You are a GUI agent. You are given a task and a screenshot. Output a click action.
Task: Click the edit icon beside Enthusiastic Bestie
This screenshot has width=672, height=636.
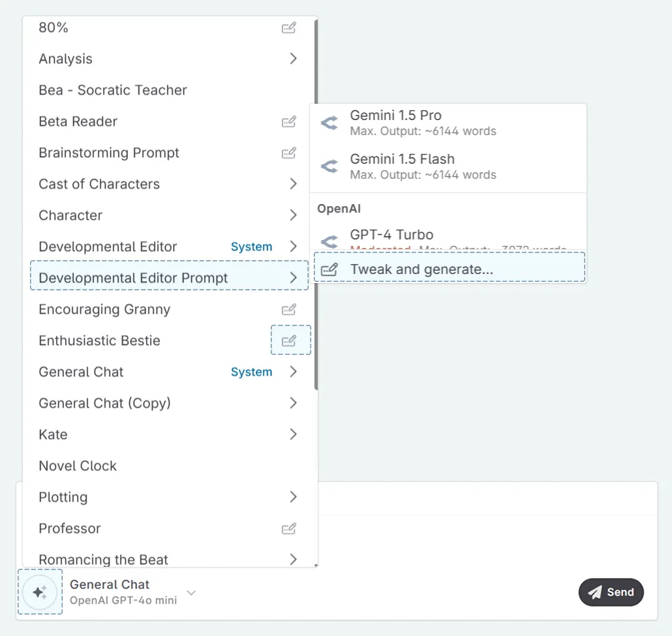(290, 341)
